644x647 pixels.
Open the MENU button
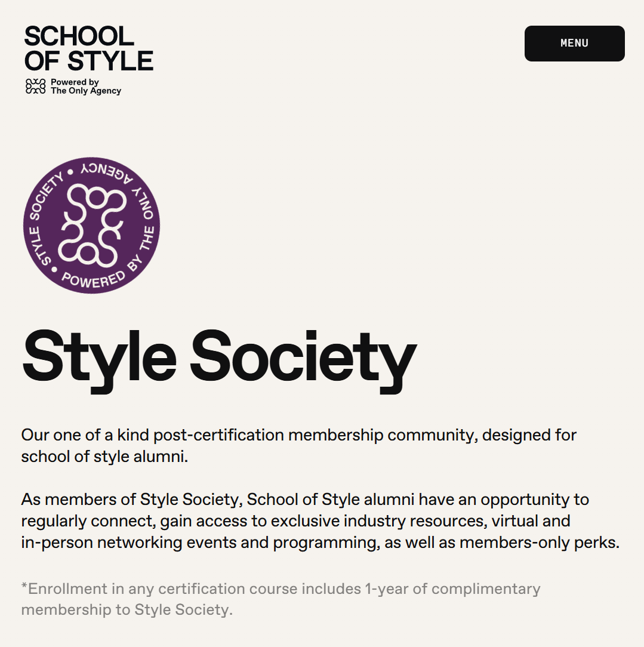tap(574, 44)
